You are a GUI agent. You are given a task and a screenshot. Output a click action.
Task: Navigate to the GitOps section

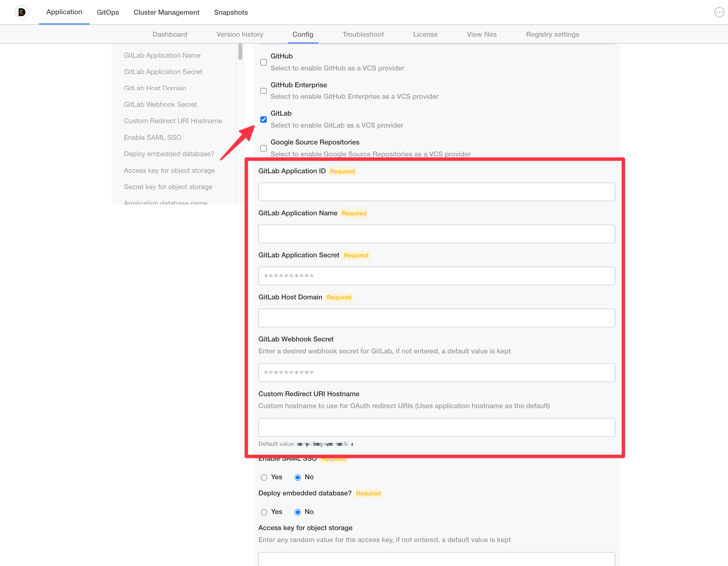pos(108,12)
